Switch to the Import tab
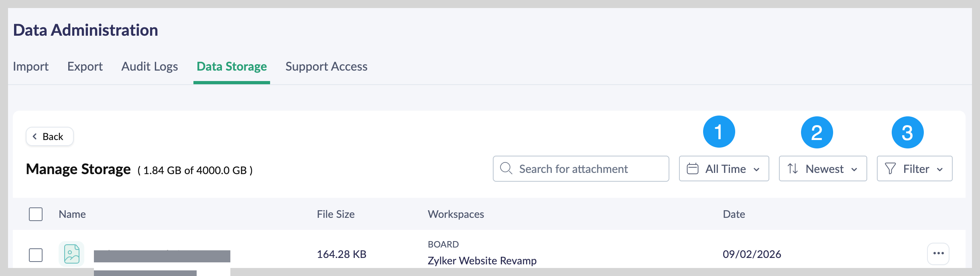This screenshot has width=980, height=276. (x=30, y=67)
